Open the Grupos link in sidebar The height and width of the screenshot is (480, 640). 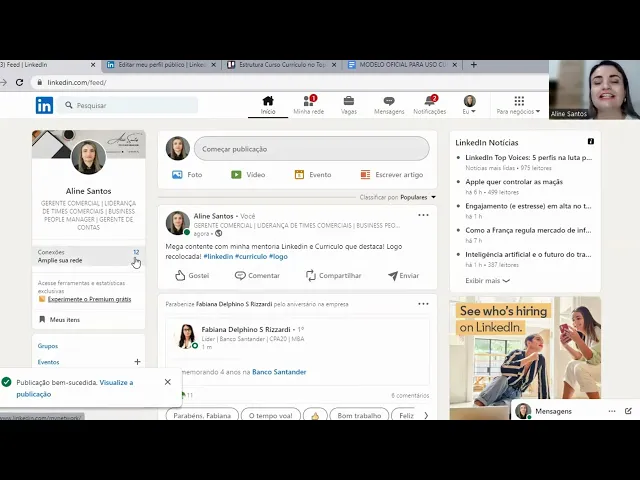48,346
